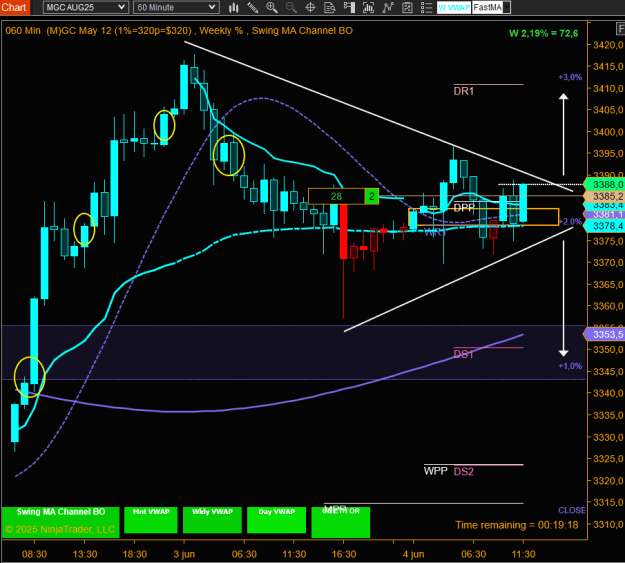Open the chart trader icon
Viewport: 625px width, 563px height.
(x=349, y=7)
